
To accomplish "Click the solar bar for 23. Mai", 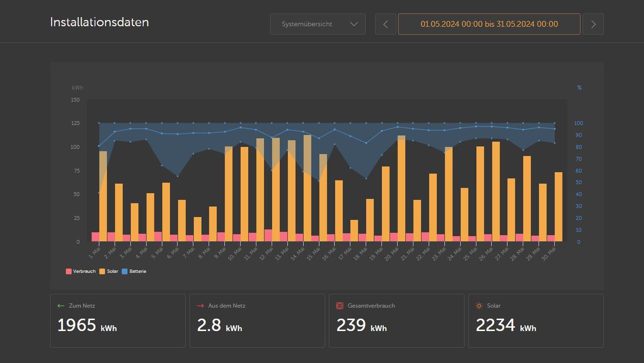I will pyautogui.click(x=449, y=194).
